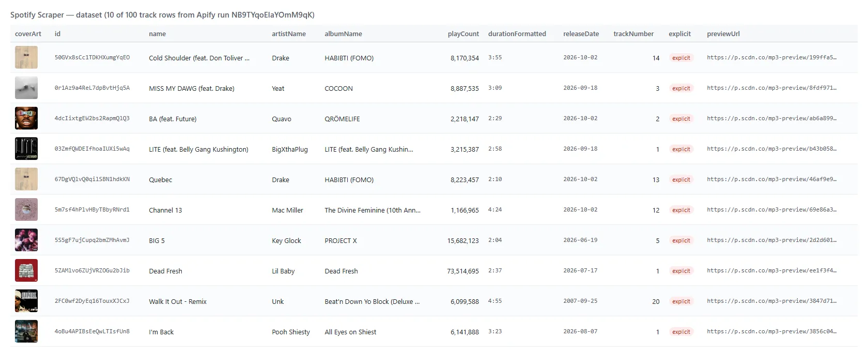This screenshot has width=868, height=356.
Task: Open cover art thumbnail for Channel 13 row
Action: pyautogui.click(x=26, y=209)
